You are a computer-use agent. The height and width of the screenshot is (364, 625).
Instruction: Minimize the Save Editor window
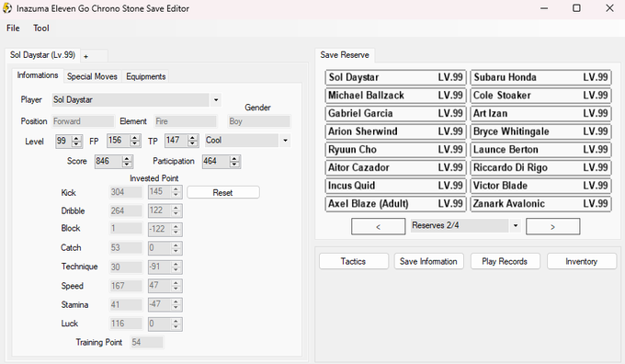544,8
